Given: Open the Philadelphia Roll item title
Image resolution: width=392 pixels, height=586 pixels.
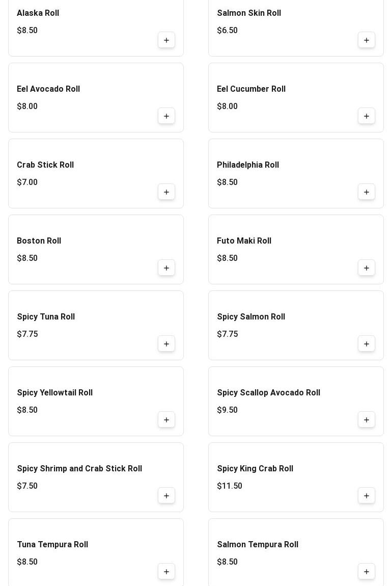Looking at the screenshot, I should (248, 165).
